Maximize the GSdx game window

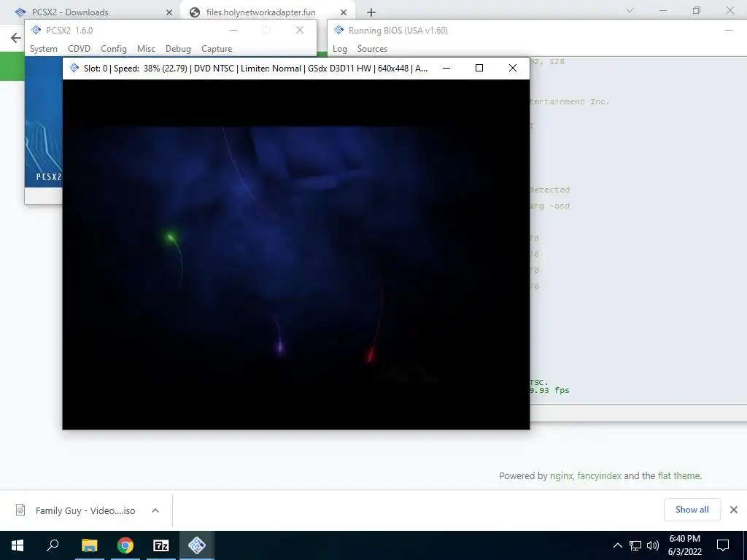pos(479,68)
